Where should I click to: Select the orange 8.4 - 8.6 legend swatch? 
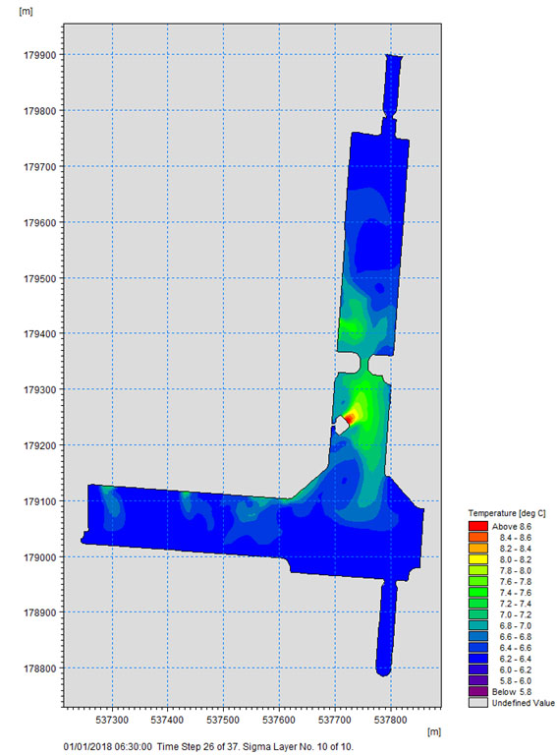pyautogui.click(x=477, y=537)
